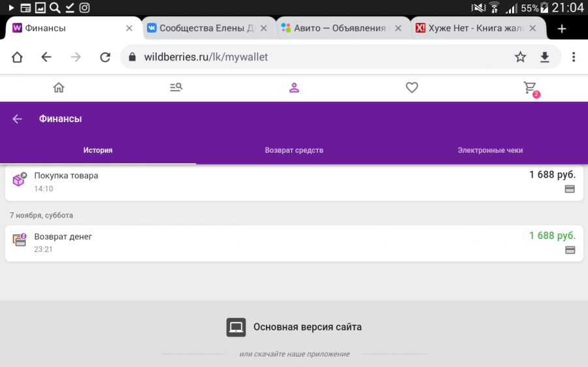
Task: Bookmark page with the star icon
Action: (520, 57)
